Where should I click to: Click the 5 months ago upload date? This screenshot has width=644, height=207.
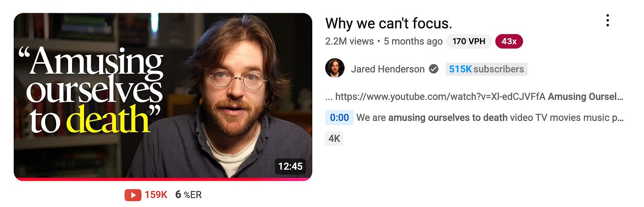413,41
